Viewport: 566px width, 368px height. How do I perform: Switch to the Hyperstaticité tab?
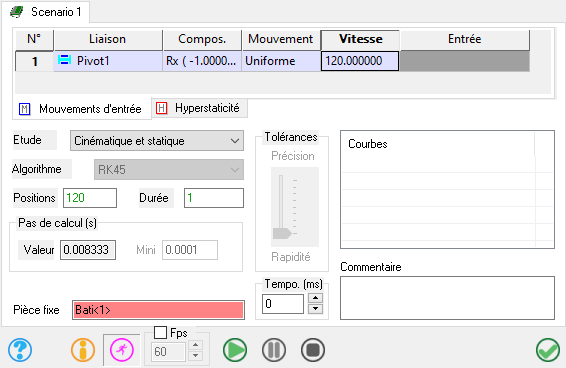pos(200,108)
